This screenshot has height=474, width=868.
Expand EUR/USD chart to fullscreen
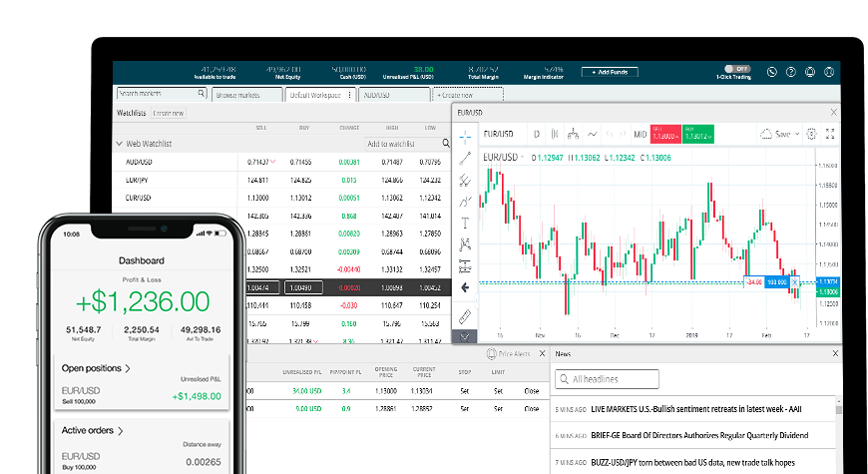(x=830, y=134)
